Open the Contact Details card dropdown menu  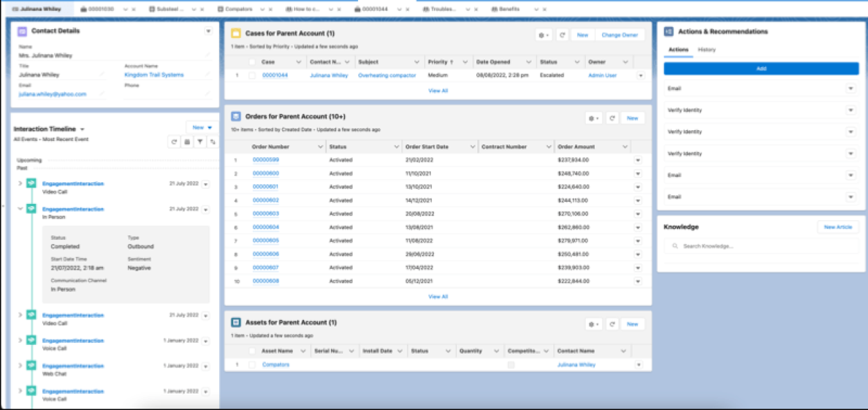pos(208,31)
